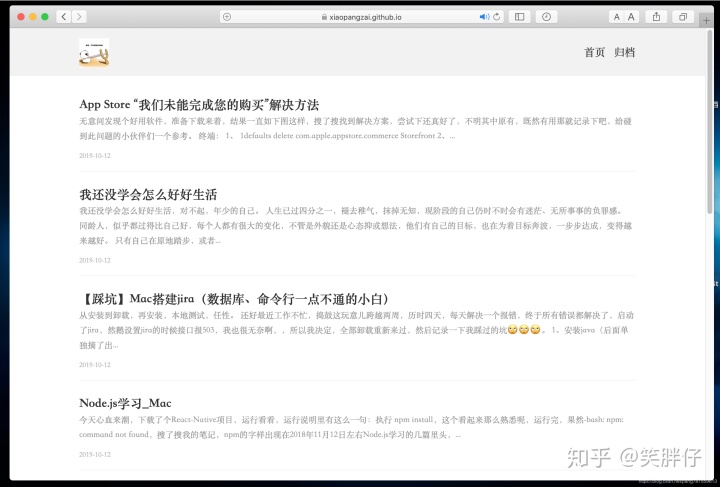
Task: Open the App Store 解决方法 article
Action: (199, 105)
